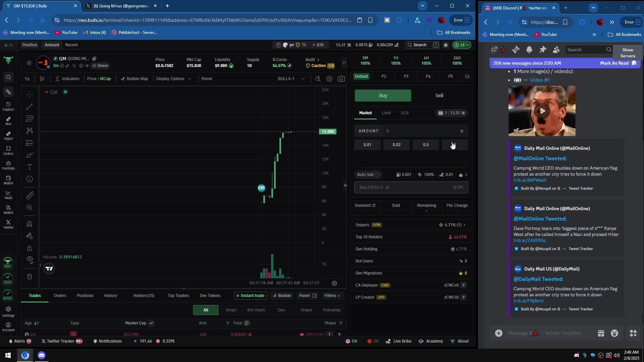
Task: Expand Auto Sell settings arrow
Action: (x=466, y=175)
